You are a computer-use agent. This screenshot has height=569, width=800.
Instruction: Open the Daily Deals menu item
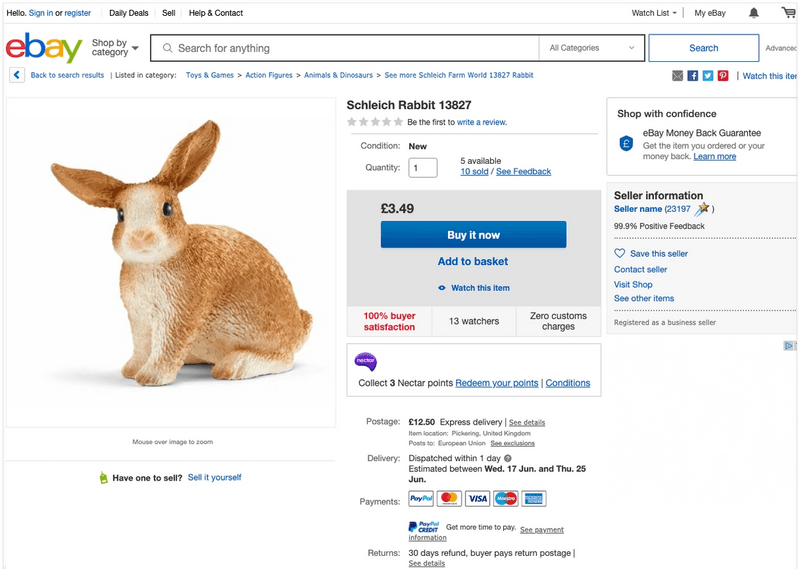(128, 13)
